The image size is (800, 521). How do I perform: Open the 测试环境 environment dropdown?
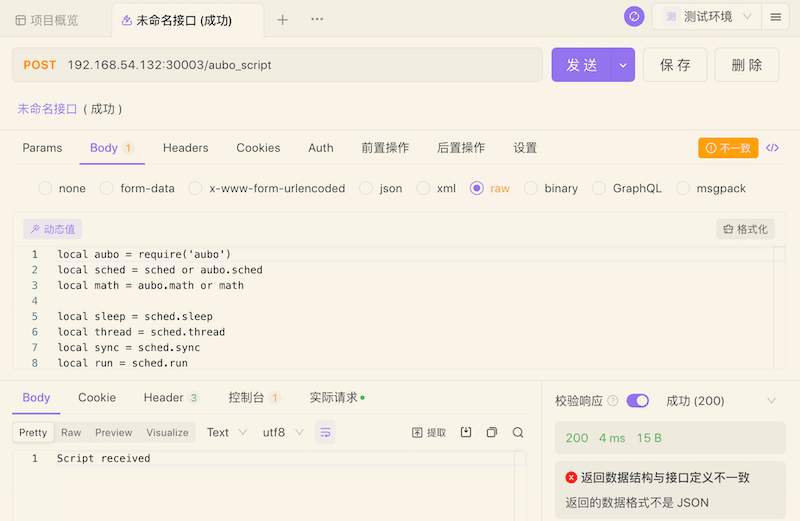707,17
